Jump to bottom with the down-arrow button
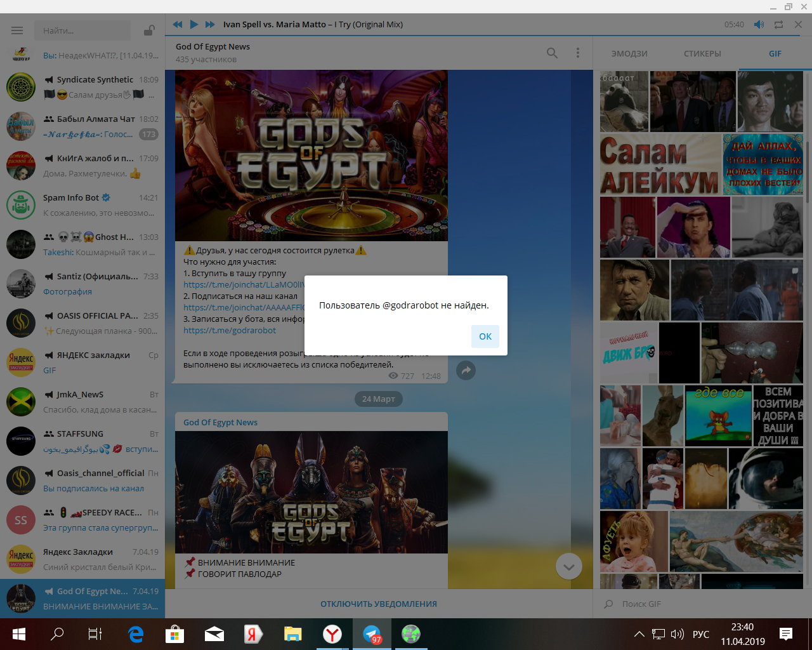The height and width of the screenshot is (650, 812). (569, 567)
